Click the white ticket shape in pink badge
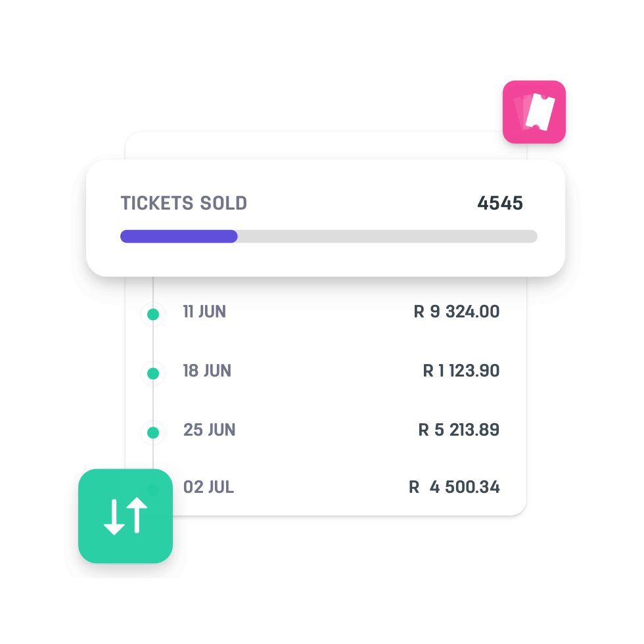The height and width of the screenshot is (644, 644). 541,112
